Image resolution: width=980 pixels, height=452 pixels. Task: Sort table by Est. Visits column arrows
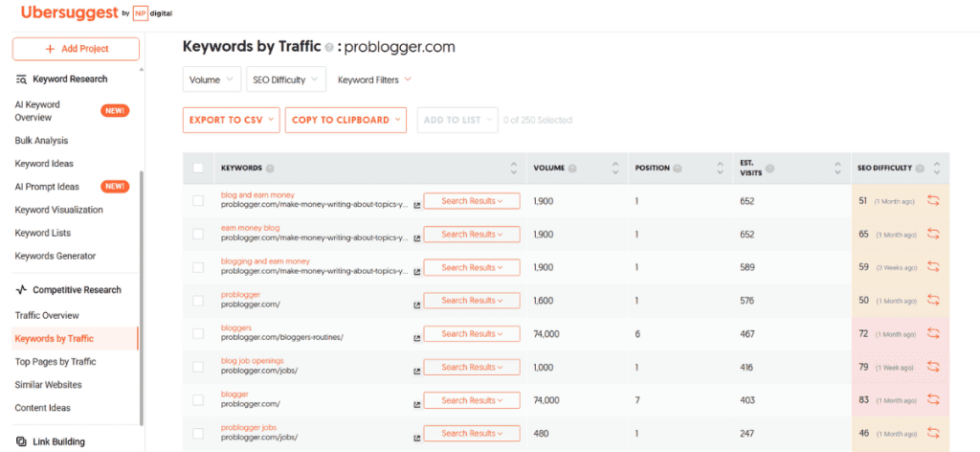837,169
